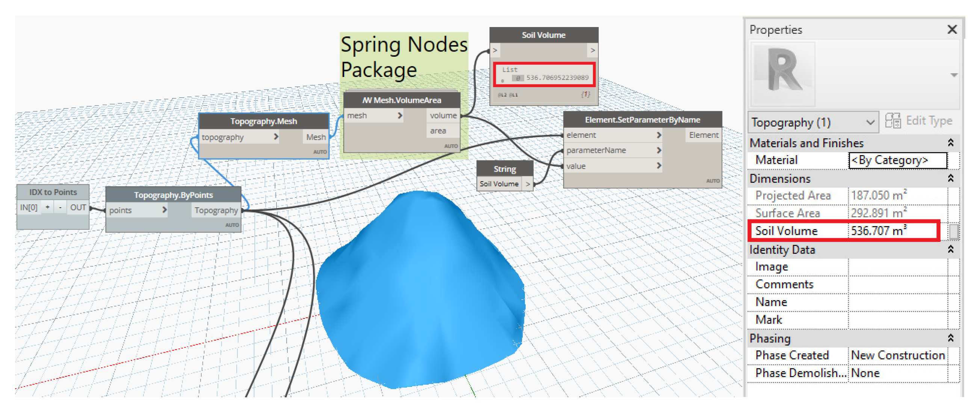Select the Element.SetParameterByName node title
980x415 pixels.
[642, 120]
